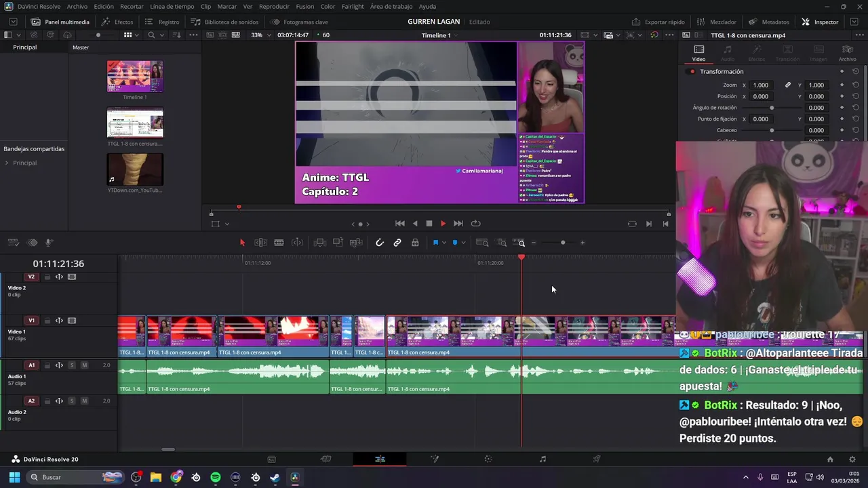Toggle Solo on Audio 1 track
The height and width of the screenshot is (488, 868).
72,365
